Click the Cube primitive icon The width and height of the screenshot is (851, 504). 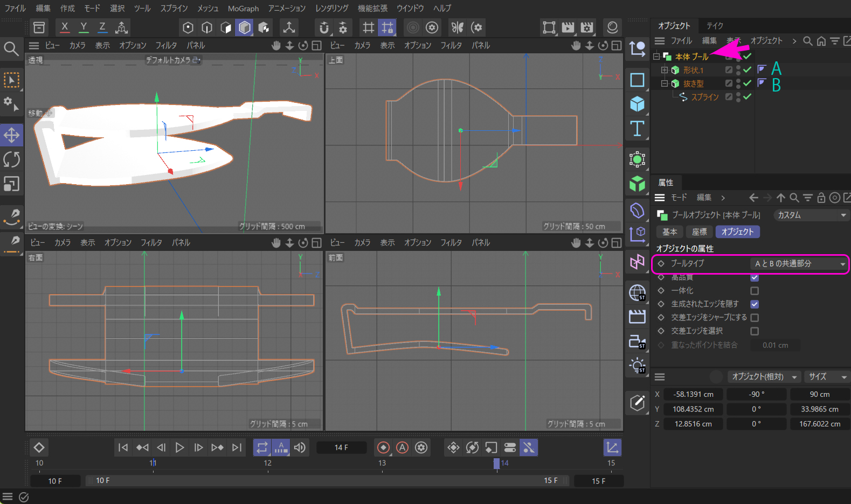tap(637, 104)
